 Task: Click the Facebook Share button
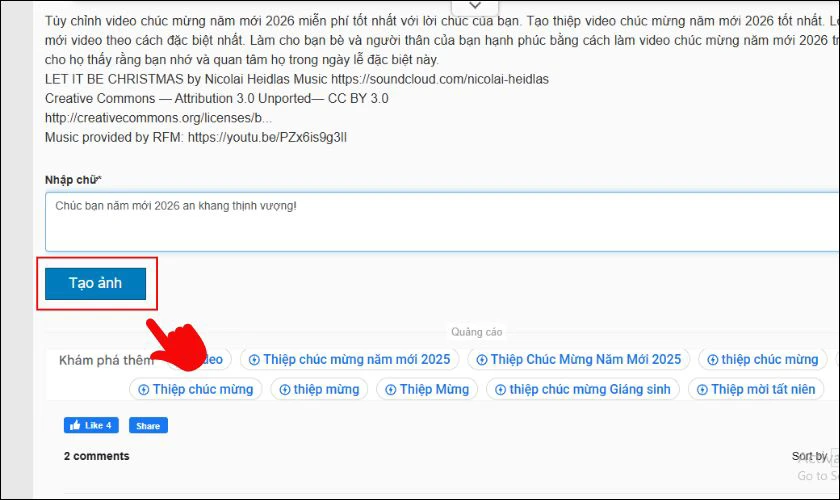coord(147,426)
